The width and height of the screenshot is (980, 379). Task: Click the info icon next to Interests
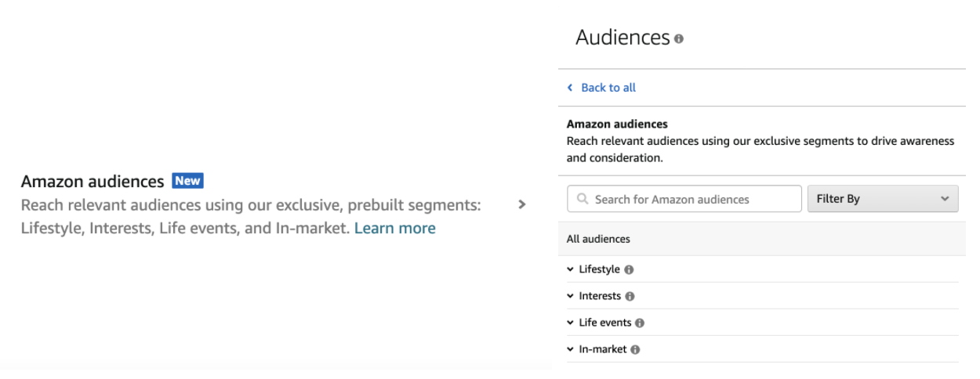pyautogui.click(x=630, y=297)
